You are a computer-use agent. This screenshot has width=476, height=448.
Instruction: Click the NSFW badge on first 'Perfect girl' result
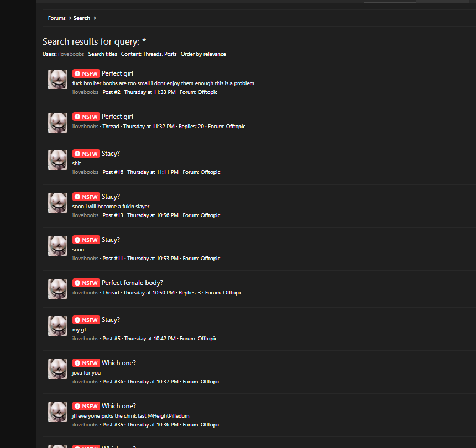[x=86, y=73]
